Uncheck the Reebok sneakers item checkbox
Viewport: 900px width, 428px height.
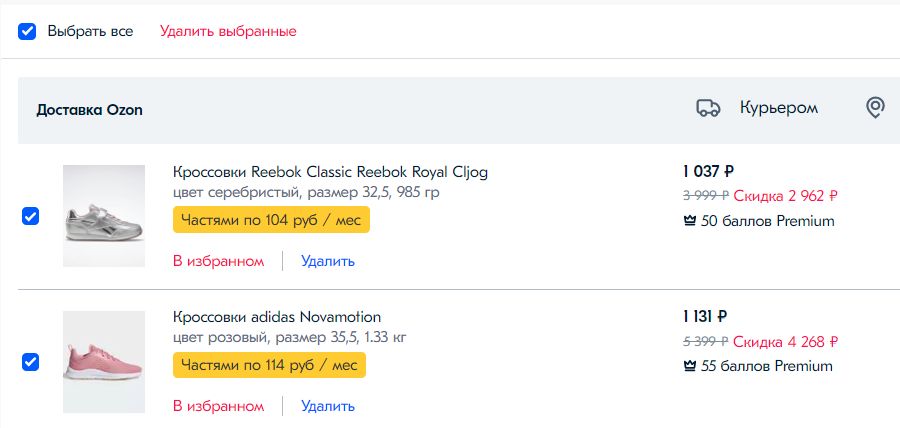pos(30,216)
